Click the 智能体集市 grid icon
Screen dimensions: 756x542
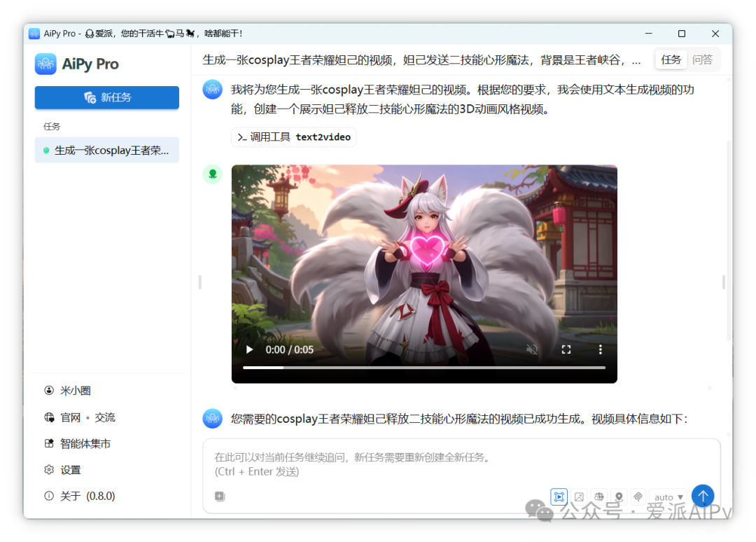[49, 444]
